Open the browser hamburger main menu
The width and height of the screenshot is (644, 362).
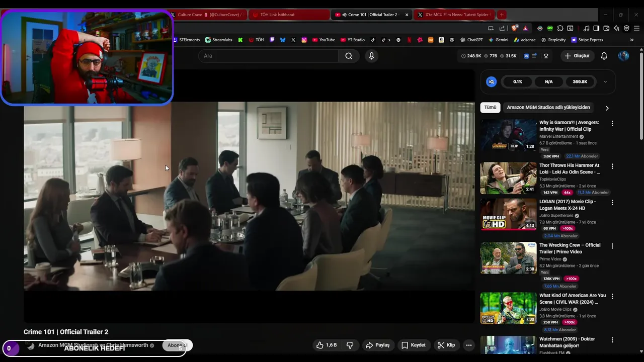636,28
